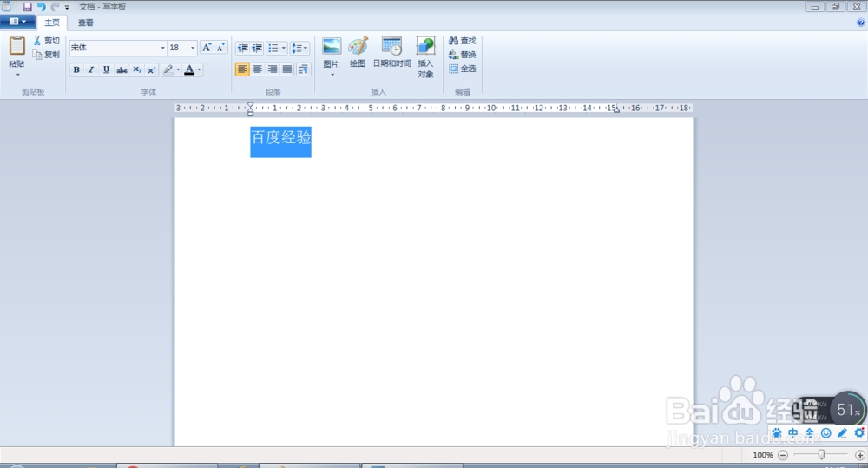Insert 日期和时间 into document
Viewport: 868px width, 468px height.
pos(392,53)
